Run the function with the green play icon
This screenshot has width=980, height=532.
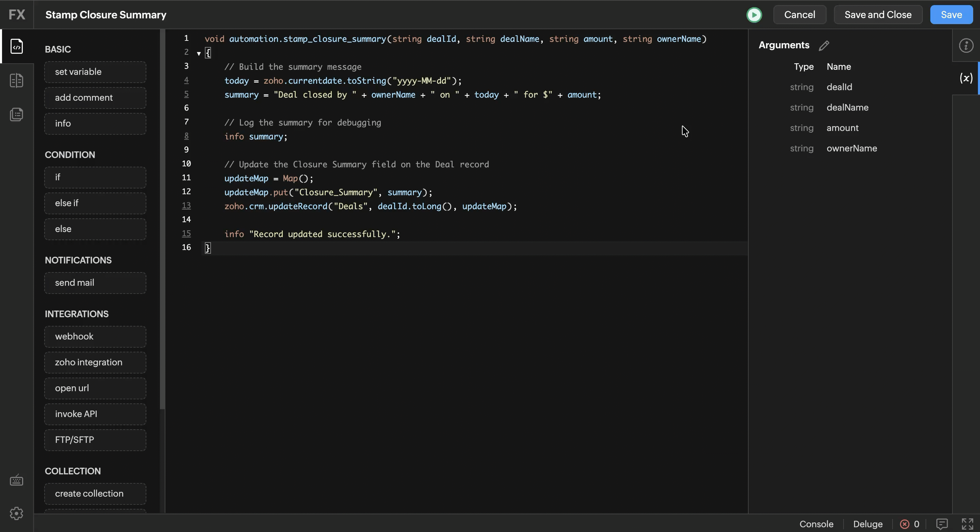tap(754, 15)
